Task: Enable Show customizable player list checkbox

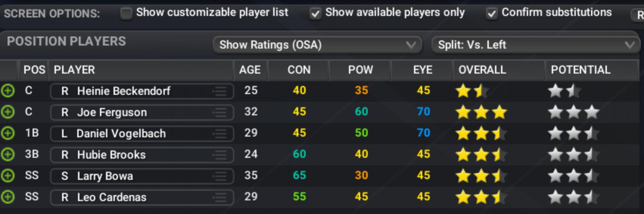Action: pos(126,14)
